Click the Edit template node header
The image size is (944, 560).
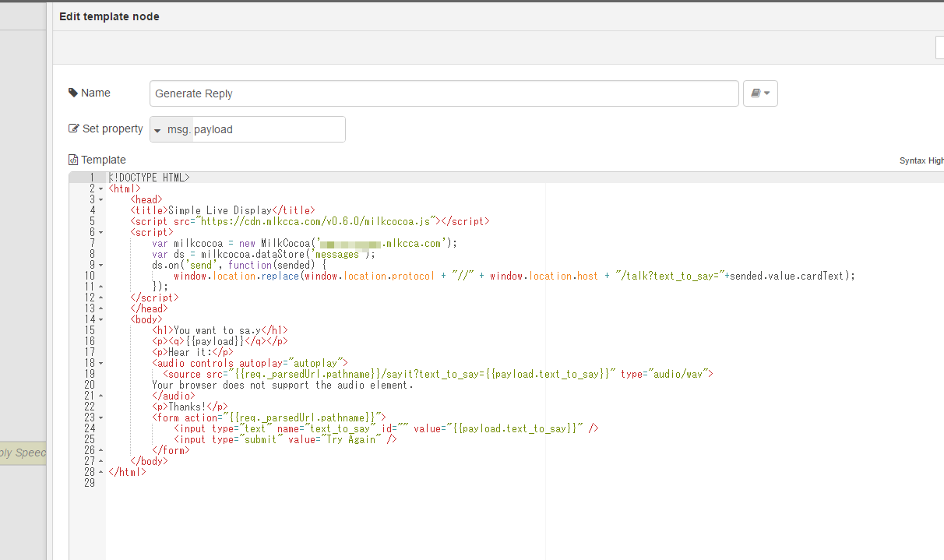[x=109, y=16]
